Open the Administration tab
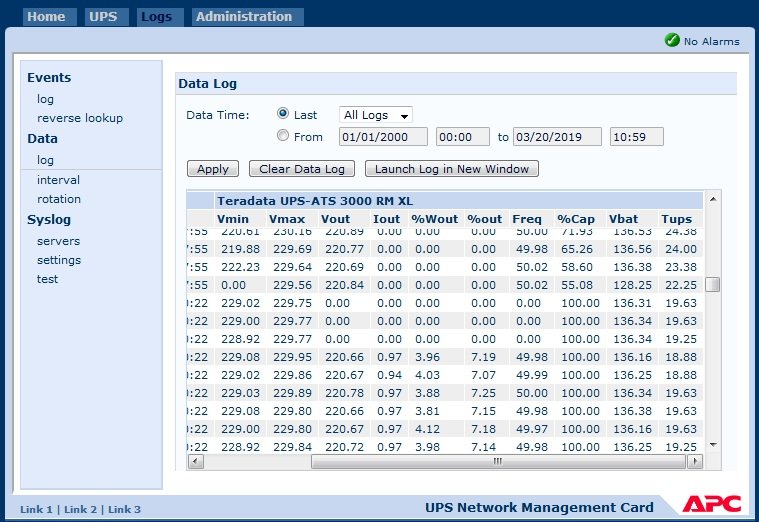 pos(244,16)
